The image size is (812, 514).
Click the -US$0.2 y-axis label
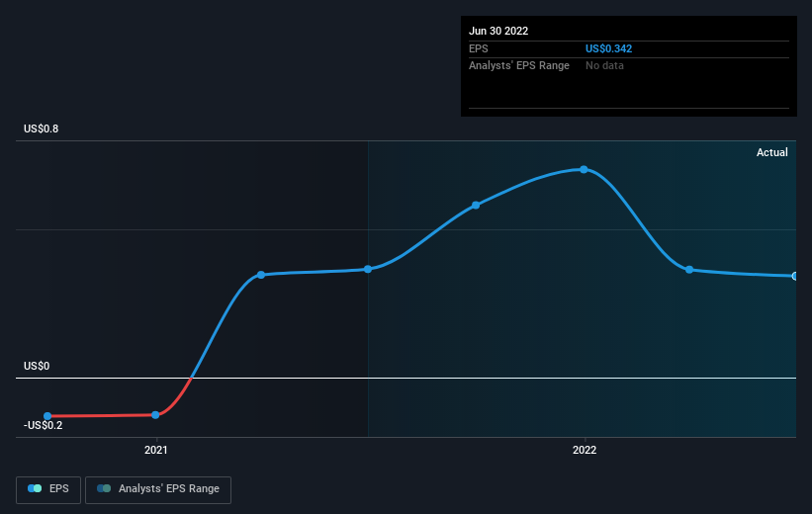[x=43, y=425]
